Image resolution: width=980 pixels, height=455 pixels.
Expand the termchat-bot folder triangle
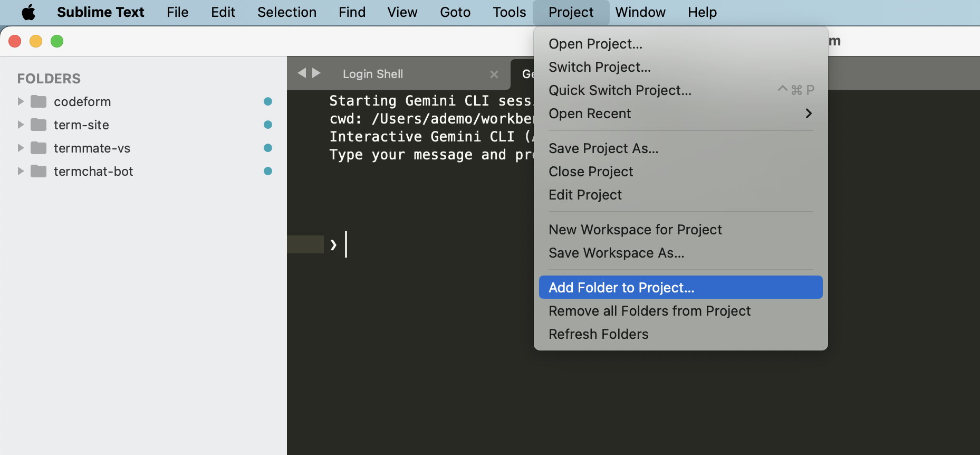tap(21, 171)
